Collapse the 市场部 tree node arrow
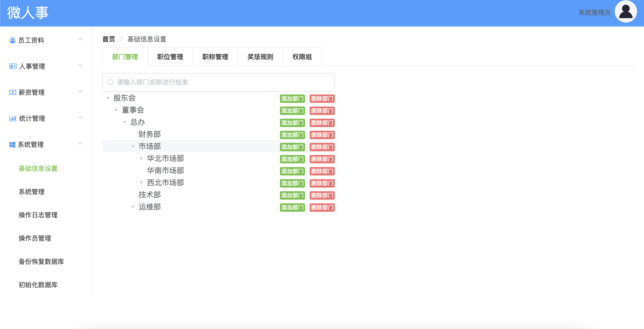 [x=133, y=146]
